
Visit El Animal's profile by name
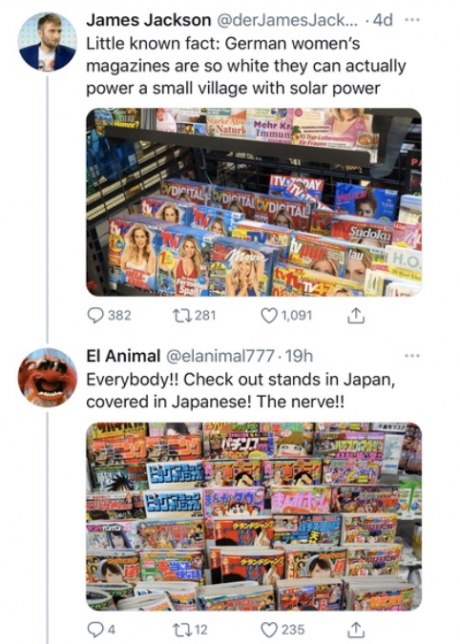pos(123,356)
